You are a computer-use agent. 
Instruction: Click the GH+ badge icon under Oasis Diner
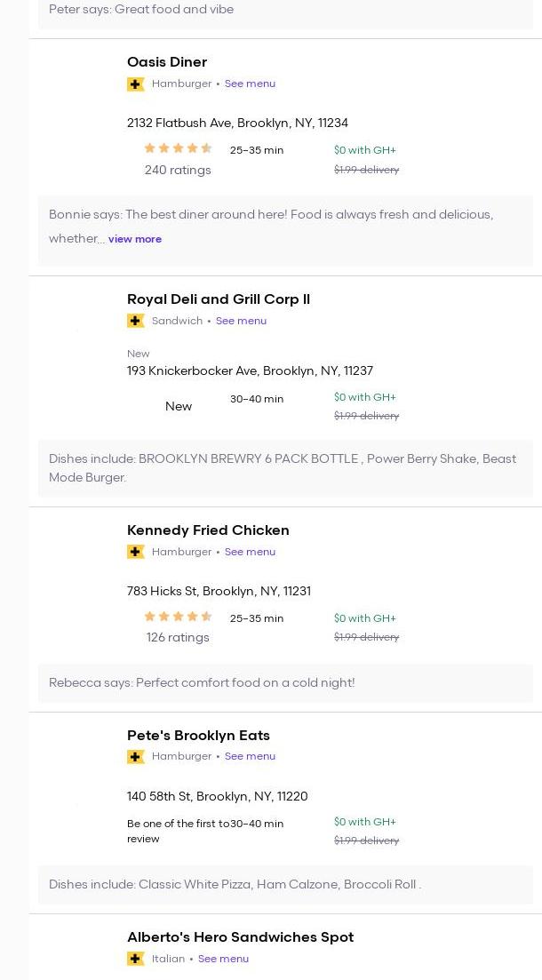pyautogui.click(x=136, y=84)
